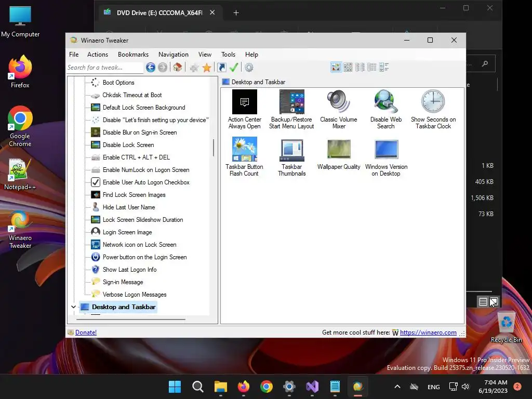Go to home page via house icon
The width and height of the screenshot is (532, 399).
tap(177, 68)
